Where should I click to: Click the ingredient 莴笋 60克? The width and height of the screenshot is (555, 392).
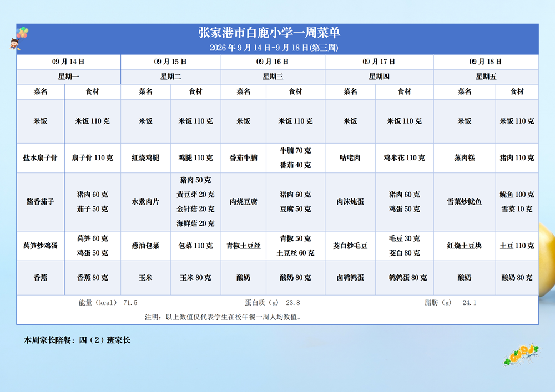(92, 238)
